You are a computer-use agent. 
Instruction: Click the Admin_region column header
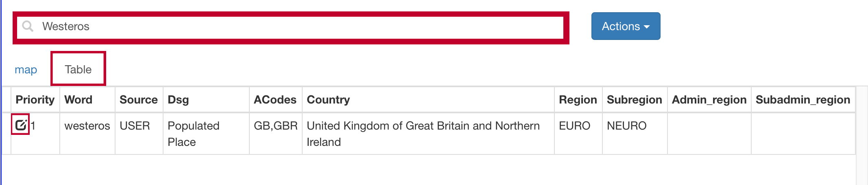coord(709,100)
